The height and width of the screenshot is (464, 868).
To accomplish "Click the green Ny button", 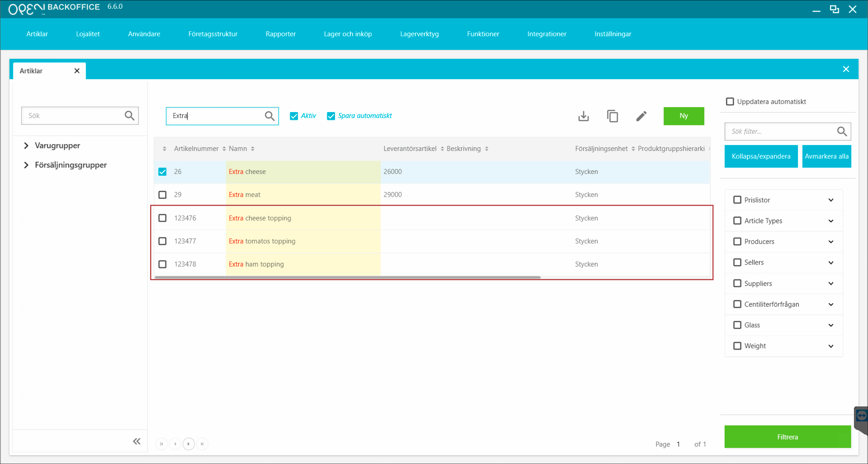I will pos(683,116).
